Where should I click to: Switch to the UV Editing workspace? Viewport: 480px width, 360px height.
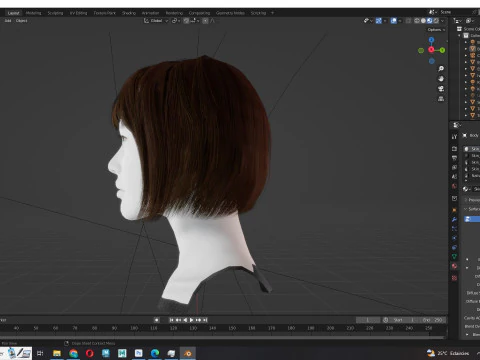click(x=78, y=13)
